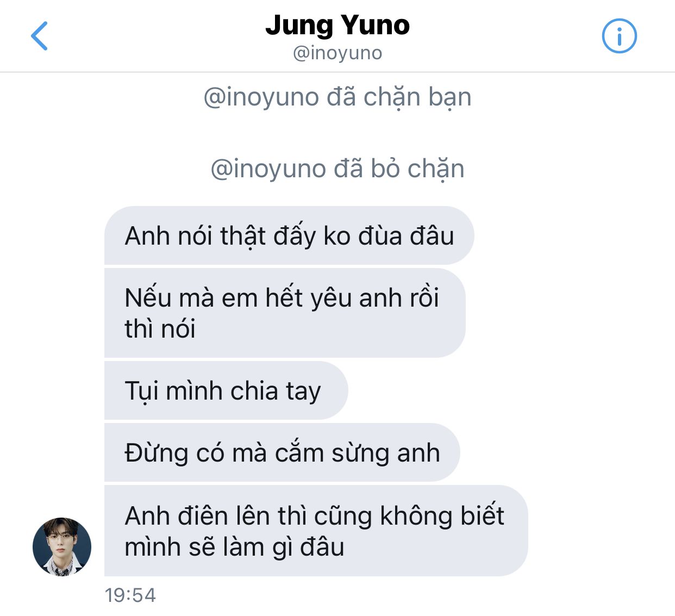Viewport: 675px width, 616px height.
Task: Click the words "bỏ chặn" in the second notice
Action: point(417,169)
